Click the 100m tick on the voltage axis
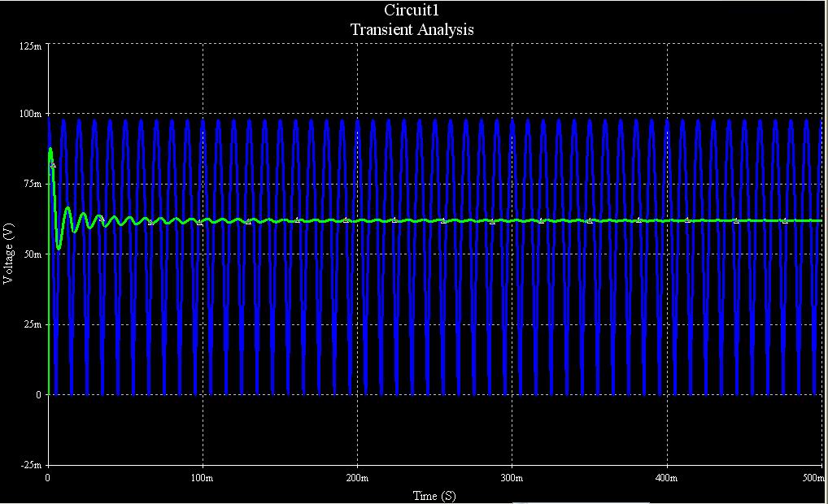 [31, 114]
